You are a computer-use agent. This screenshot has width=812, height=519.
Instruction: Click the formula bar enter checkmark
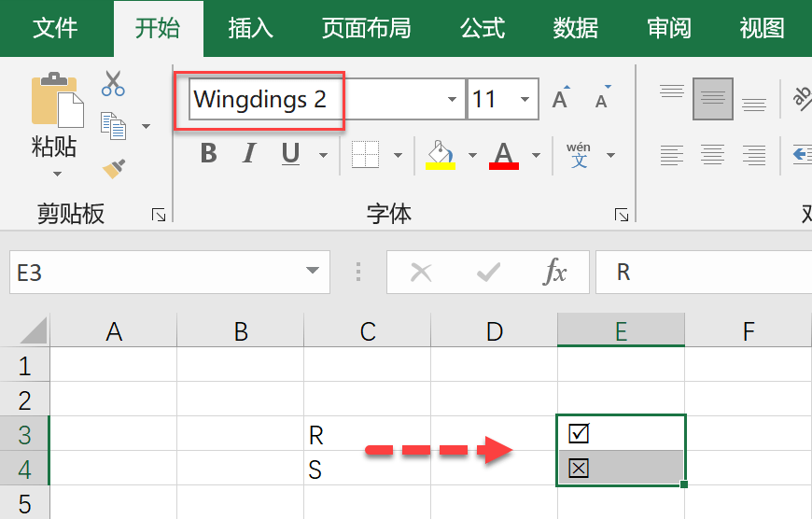coord(488,272)
